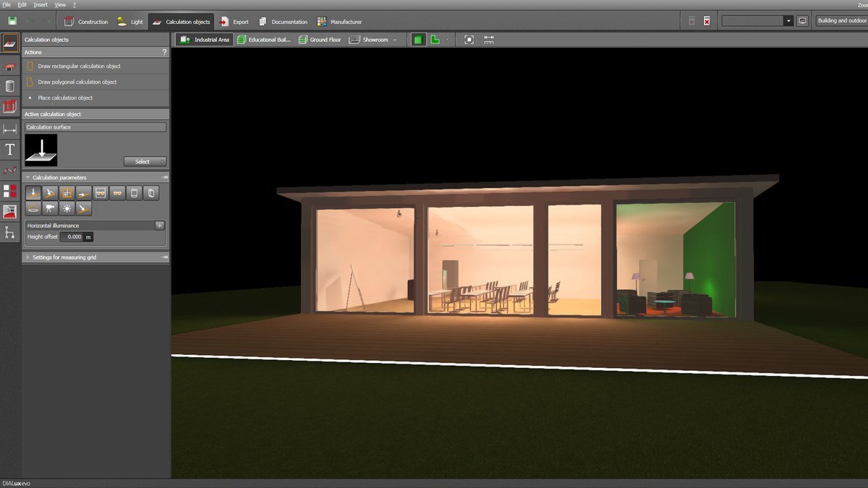The height and width of the screenshot is (488, 868).
Task: Toggle the horizontal illuminance parameter button
Action: click(x=33, y=193)
